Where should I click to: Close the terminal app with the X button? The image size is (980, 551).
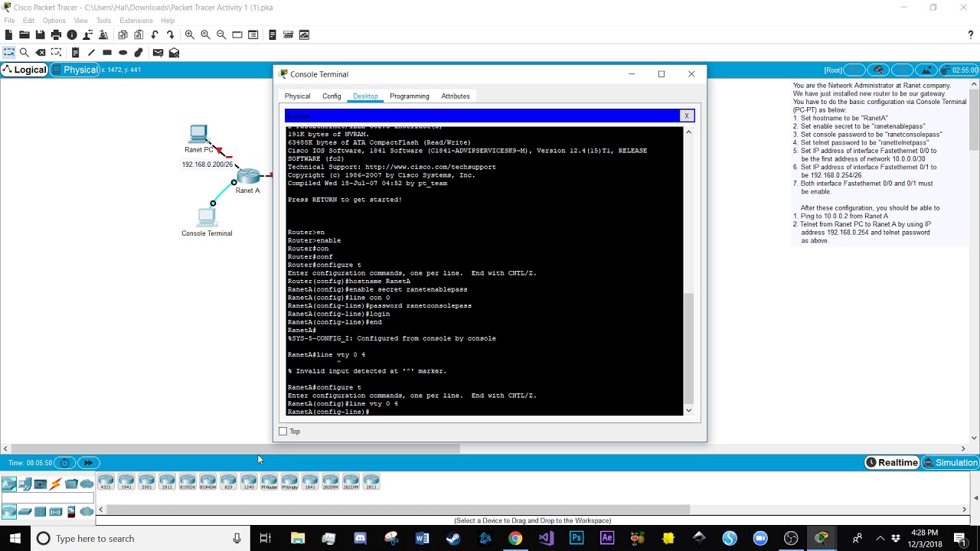687,116
